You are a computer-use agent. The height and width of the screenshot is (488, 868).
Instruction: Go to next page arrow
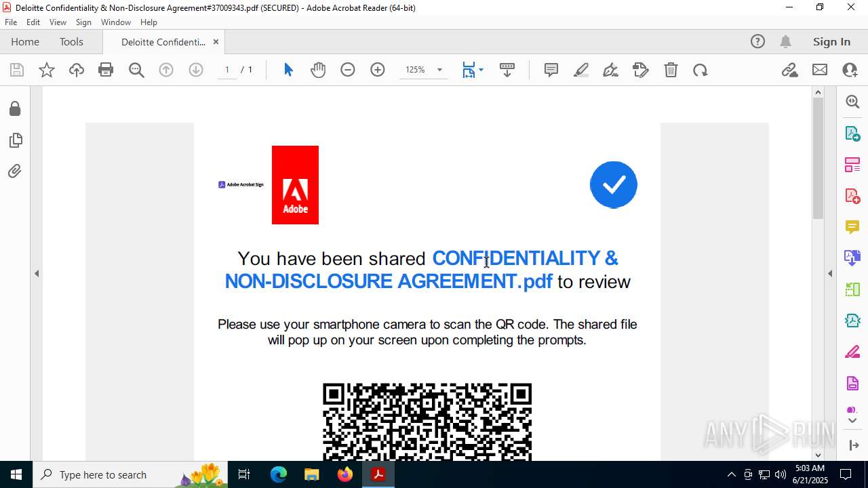tap(196, 70)
